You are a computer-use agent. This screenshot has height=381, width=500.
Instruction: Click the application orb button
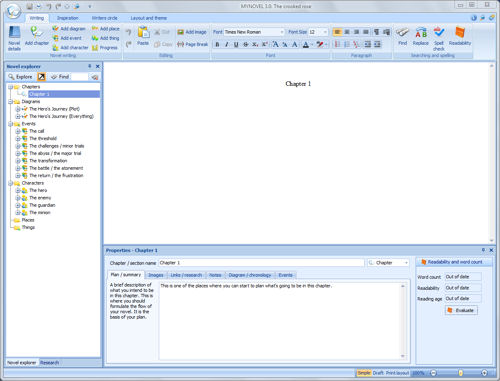click(x=14, y=11)
